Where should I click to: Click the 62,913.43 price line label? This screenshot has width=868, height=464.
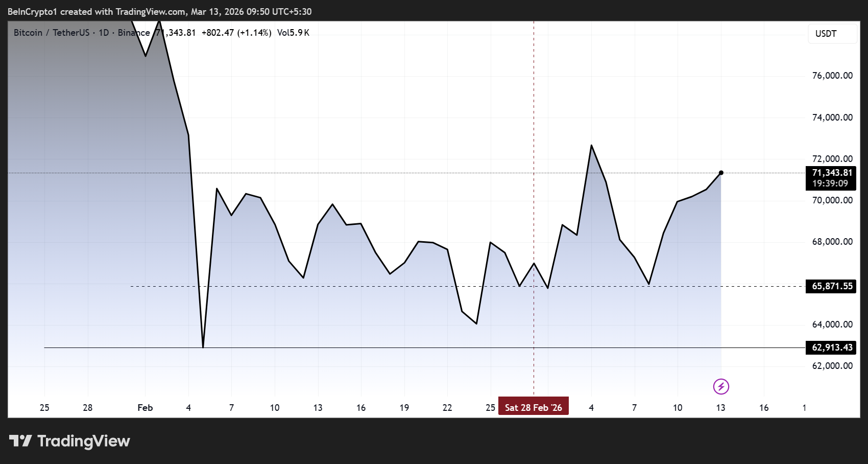point(832,347)
